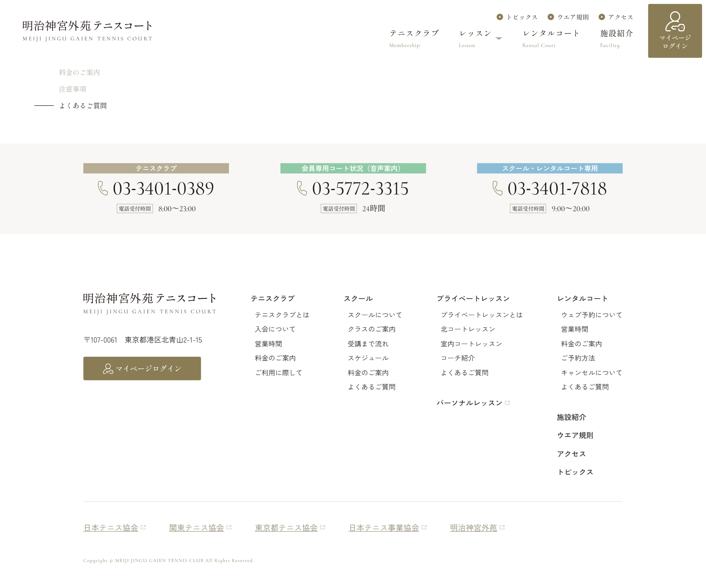Open クラスのご案内 in the footer
The height and width of the screenshot is (588, 706).
(371, 329)
